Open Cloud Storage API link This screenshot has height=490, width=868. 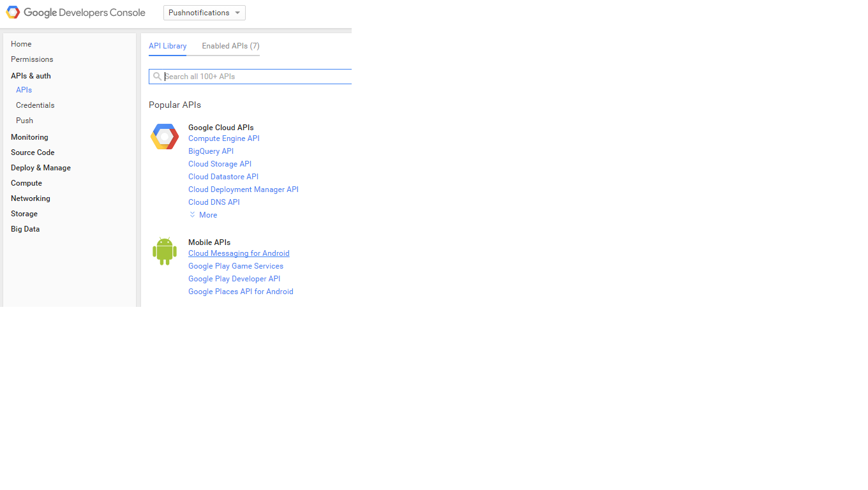(220, 164)
